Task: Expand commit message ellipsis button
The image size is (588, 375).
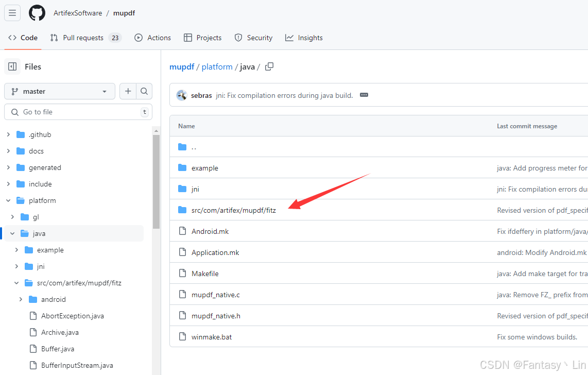Action: point(364,95)
